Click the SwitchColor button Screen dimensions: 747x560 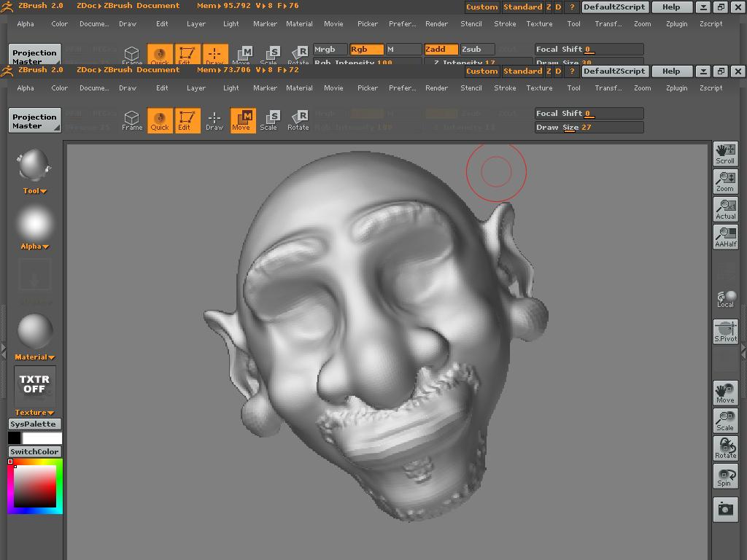coord(34,451)
